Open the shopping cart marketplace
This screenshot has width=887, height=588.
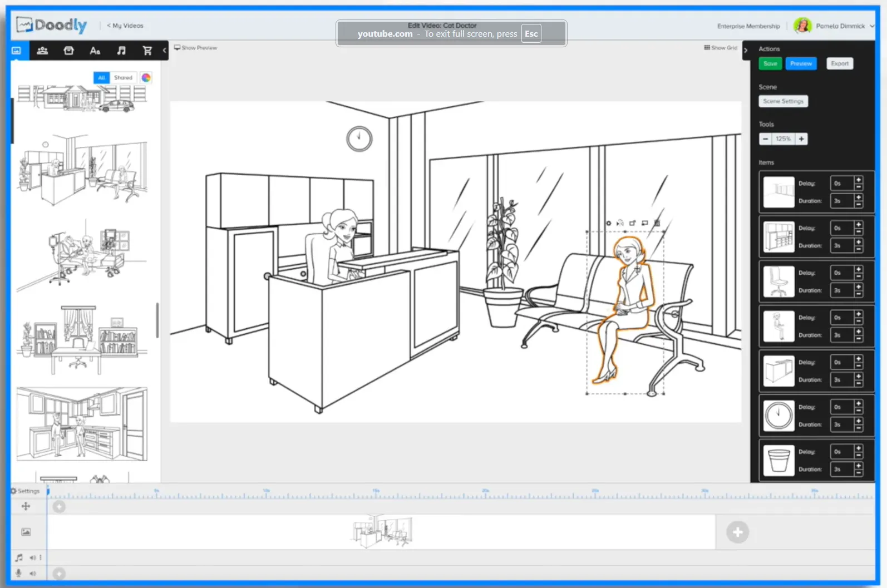[147, 51]
